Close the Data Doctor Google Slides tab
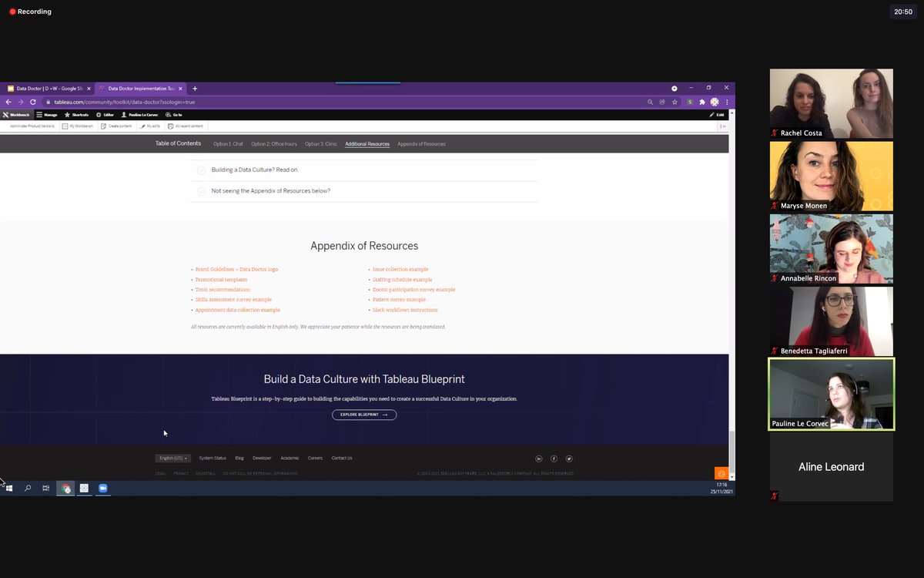 (89, 89)
